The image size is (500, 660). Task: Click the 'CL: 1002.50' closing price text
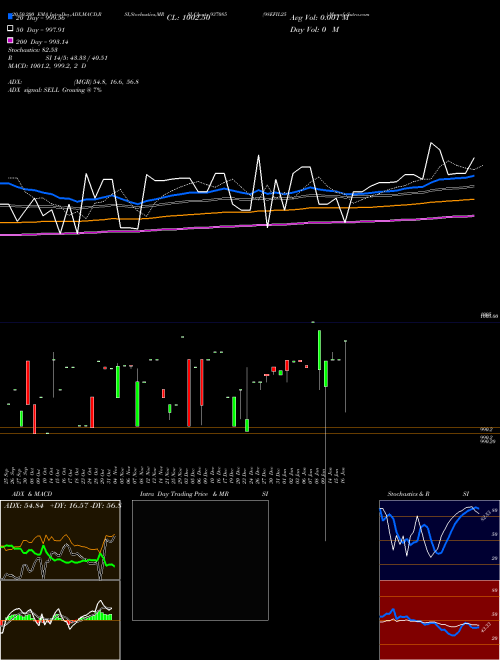tap(188, 18)
